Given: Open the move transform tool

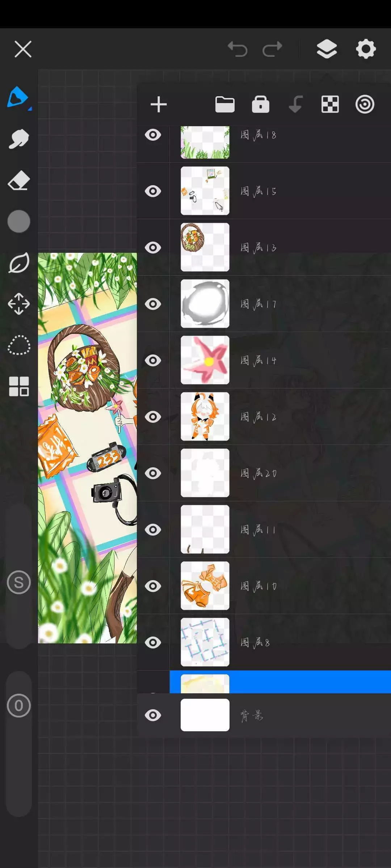Looking at the screenshot, I should [19, 304].
